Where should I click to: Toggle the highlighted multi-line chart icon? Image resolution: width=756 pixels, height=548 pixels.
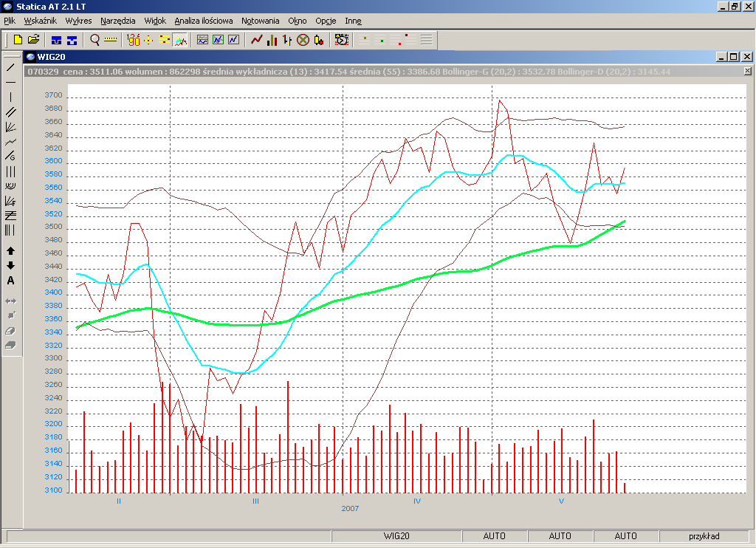(180, 40)
